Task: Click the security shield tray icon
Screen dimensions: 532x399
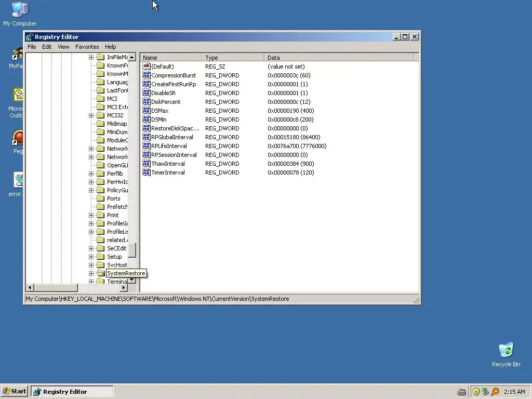Action: 476,392
